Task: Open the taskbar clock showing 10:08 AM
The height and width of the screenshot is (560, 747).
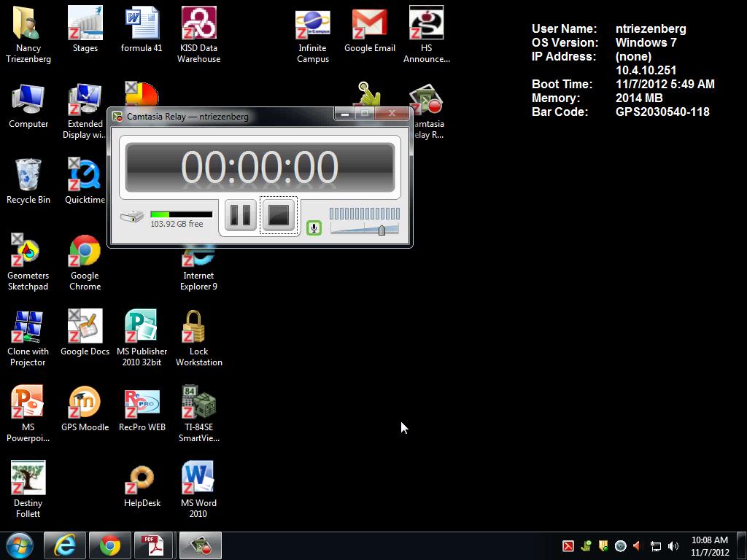Action: click(x=710, y=546)
